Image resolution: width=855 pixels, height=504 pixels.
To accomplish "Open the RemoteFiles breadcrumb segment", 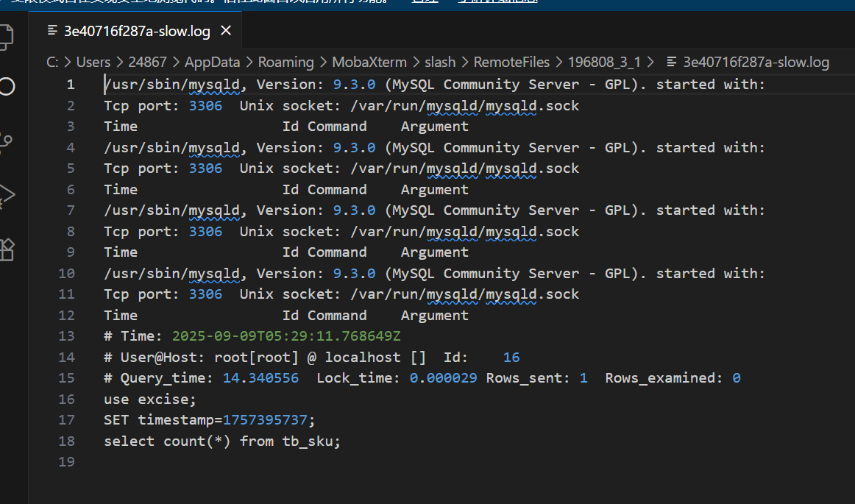I will coord(511,63).
